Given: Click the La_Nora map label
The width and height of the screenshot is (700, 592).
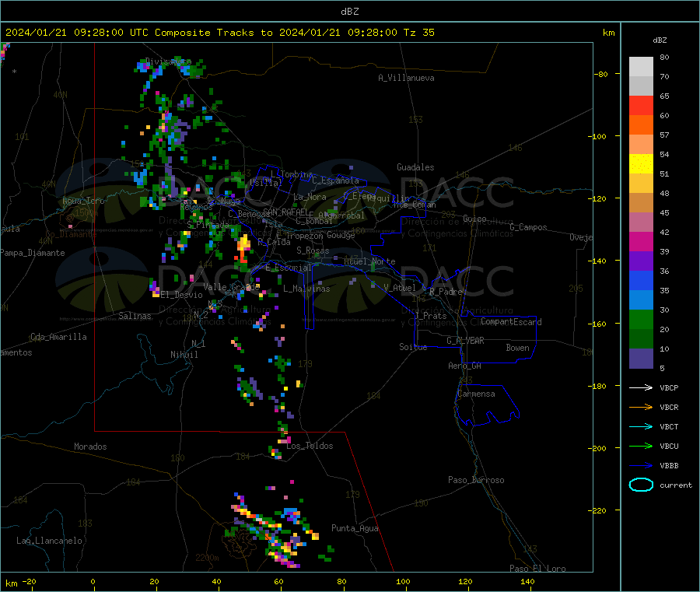Looking at the screenshot, I should 310,197.
